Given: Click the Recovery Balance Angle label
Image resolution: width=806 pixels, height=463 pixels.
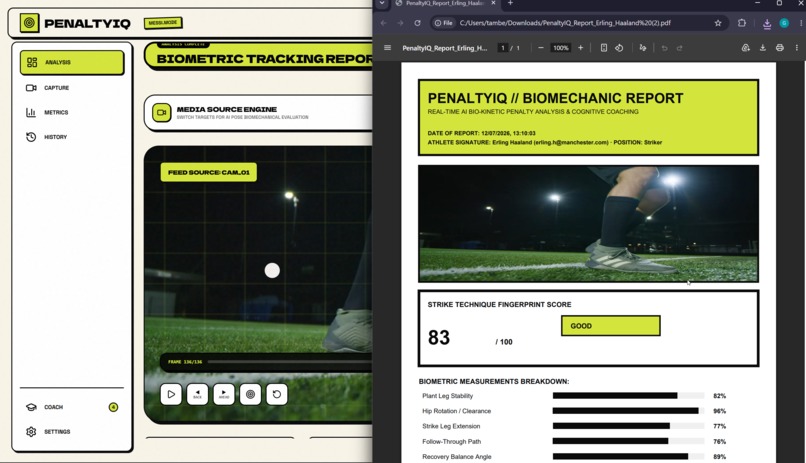Looking at the screenshot, I should pos(456,456).
